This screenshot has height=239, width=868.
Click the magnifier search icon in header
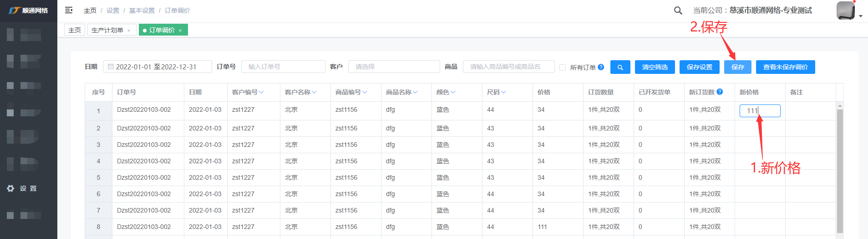(x=678, y=10)
